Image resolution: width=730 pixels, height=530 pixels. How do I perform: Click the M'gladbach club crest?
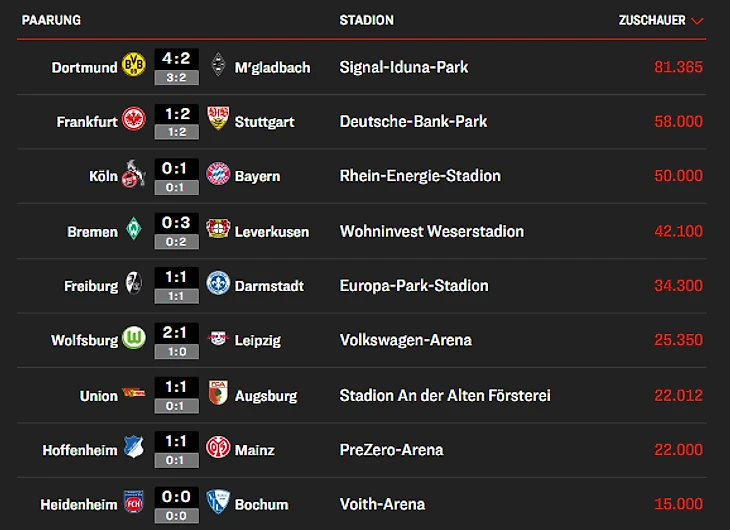pos(218,66)
